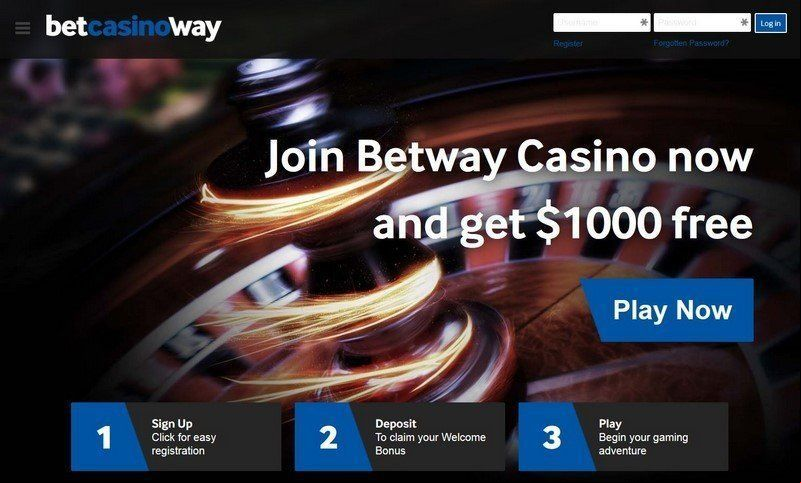Click 'To claim your Welcome Bonus' text
Screen dimensions: 801x483
[431, 444]
